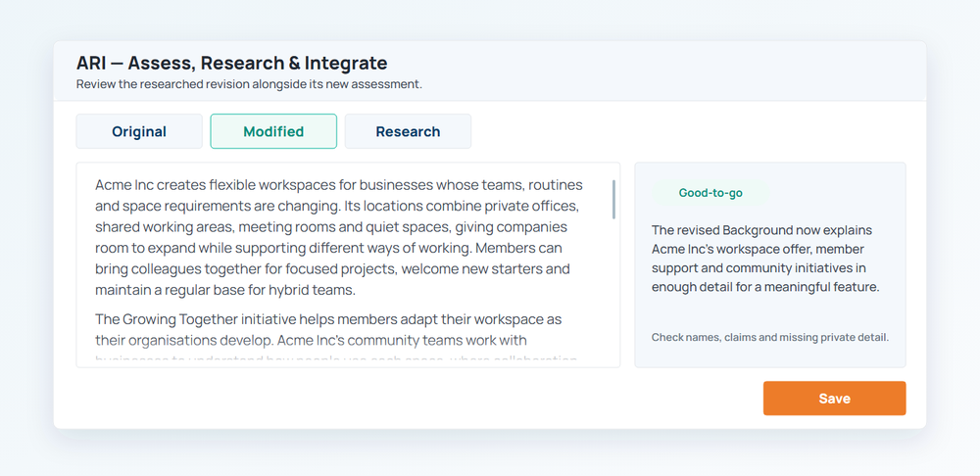Click 'The revised Background now explains' assessment text
Image resolution: width=980 pixels, height=476 pixels.
point(765,259)
